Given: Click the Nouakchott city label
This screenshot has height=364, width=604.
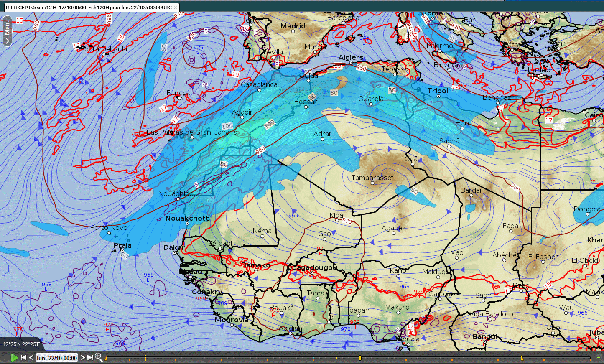Looking at the screenshot, I should click(187, 218).
